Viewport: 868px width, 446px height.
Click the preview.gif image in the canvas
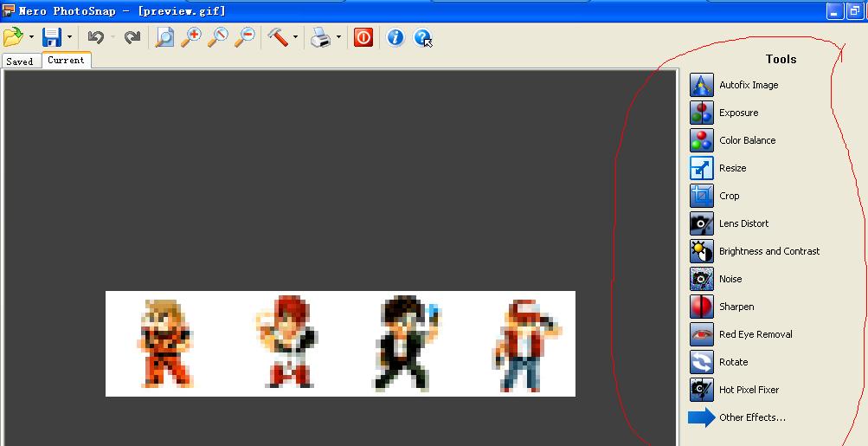coord(340,344)
